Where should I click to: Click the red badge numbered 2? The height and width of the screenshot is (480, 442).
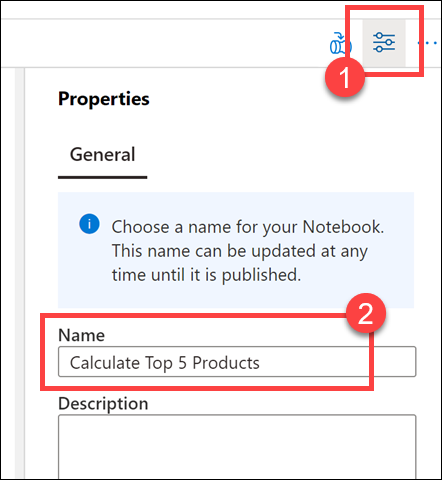tap(366, 313)
